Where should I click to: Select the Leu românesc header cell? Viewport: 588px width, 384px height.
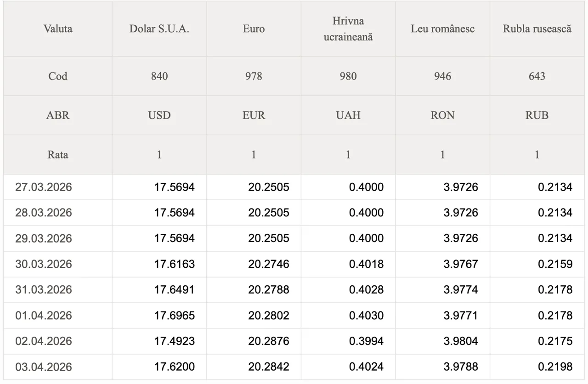(x=442, y=29)
